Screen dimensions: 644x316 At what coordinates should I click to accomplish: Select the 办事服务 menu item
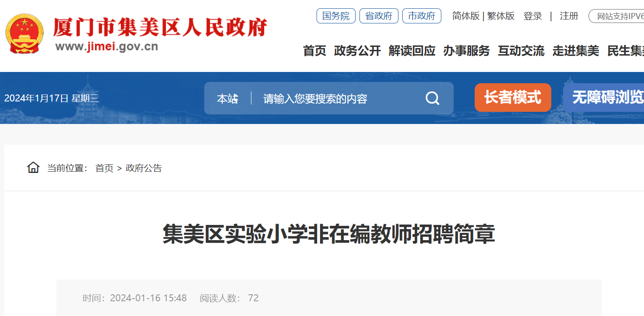pyautogui.click(x=466, y=51)
